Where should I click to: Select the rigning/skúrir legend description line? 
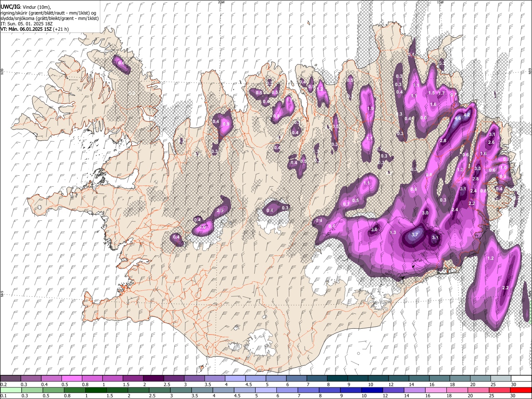point(48,13)
